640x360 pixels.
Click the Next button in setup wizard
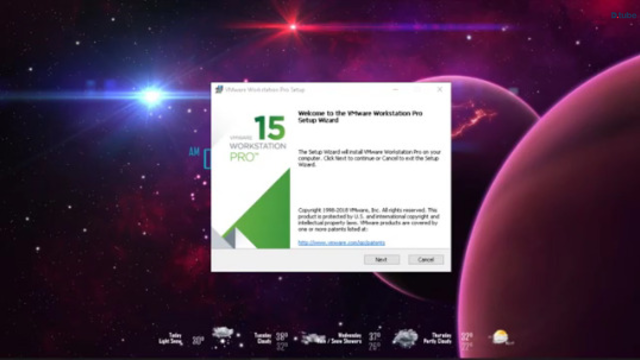click(382, 260)
